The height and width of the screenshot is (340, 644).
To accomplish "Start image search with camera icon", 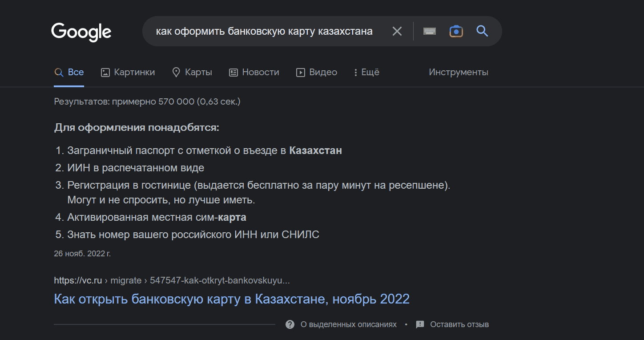I will tap(456, 31).
